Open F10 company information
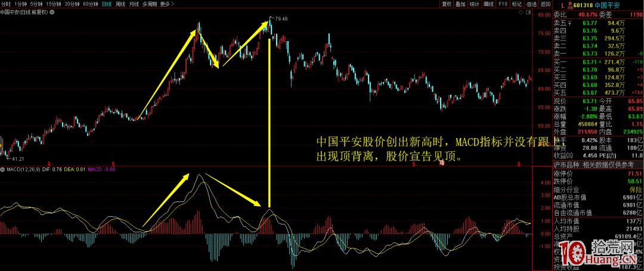The height and width of the screenshot is (271, 644). pos(503,4)
